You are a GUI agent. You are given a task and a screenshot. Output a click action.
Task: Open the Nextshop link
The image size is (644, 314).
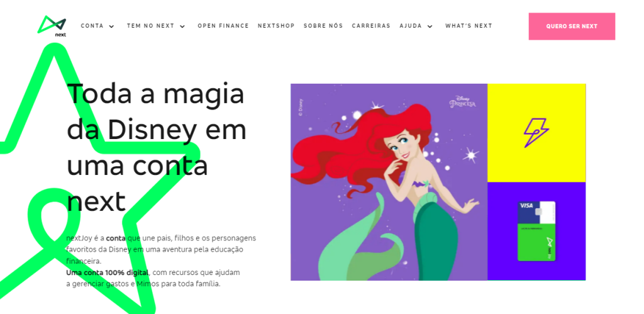[276, 26]
